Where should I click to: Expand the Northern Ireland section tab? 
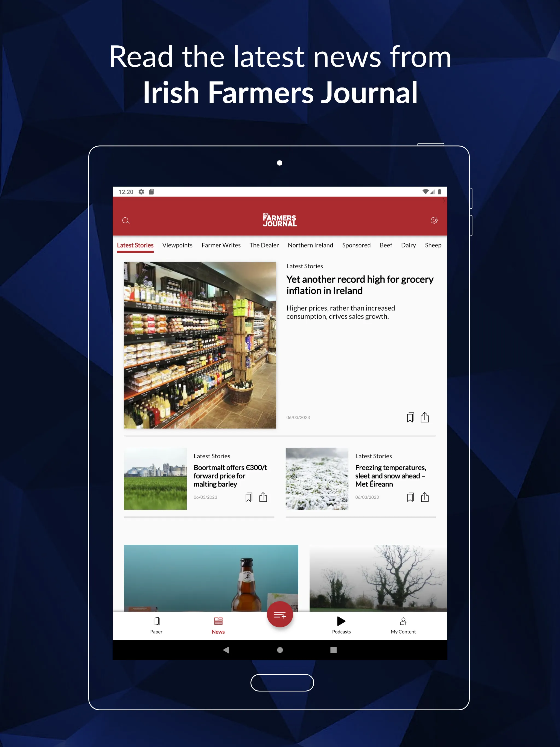coord(310,245)
